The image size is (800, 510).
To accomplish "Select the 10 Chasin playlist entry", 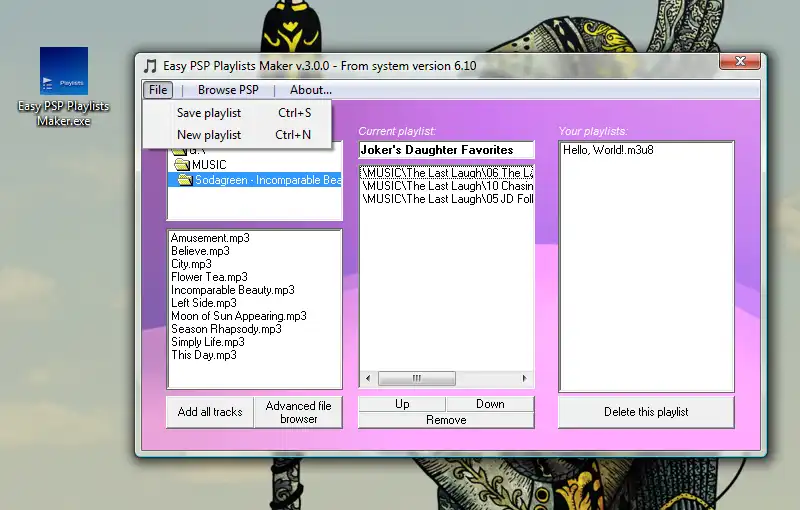I will (447, 186).
